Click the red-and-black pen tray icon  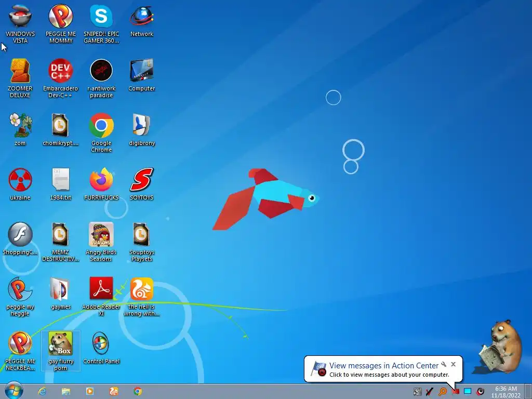point(430,392)
